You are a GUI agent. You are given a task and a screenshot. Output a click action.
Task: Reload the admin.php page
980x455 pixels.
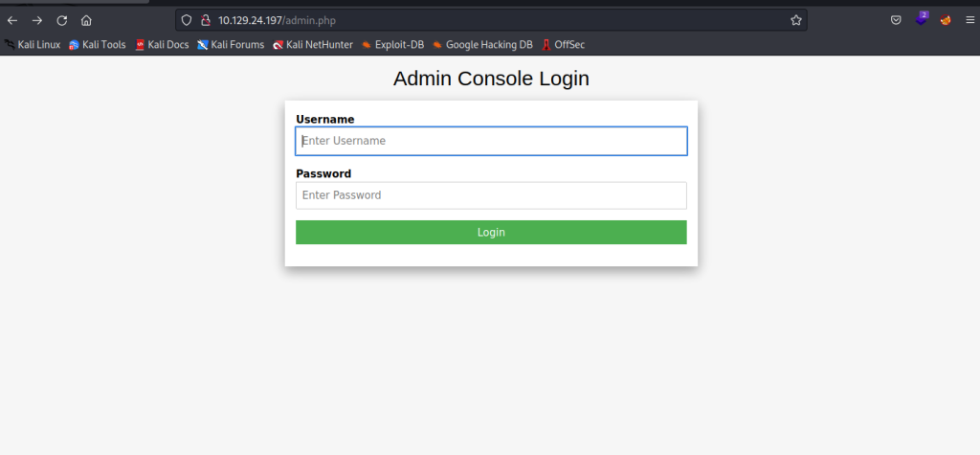pyautogui.click(x=62, y=20)
